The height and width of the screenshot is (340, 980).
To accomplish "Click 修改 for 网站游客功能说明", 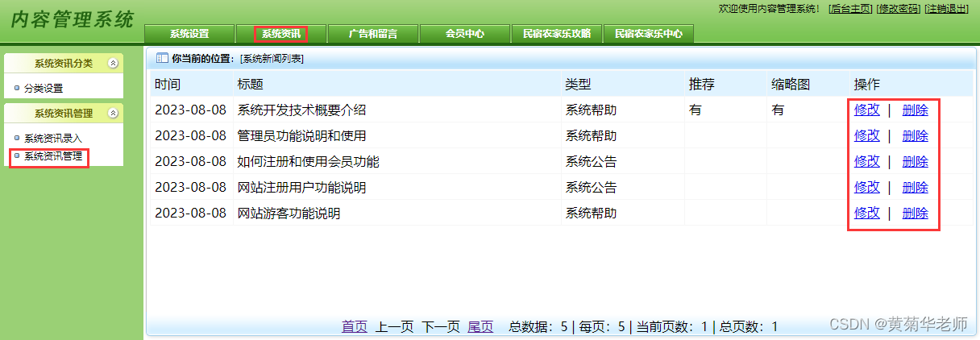I will [x=867, y=213].
